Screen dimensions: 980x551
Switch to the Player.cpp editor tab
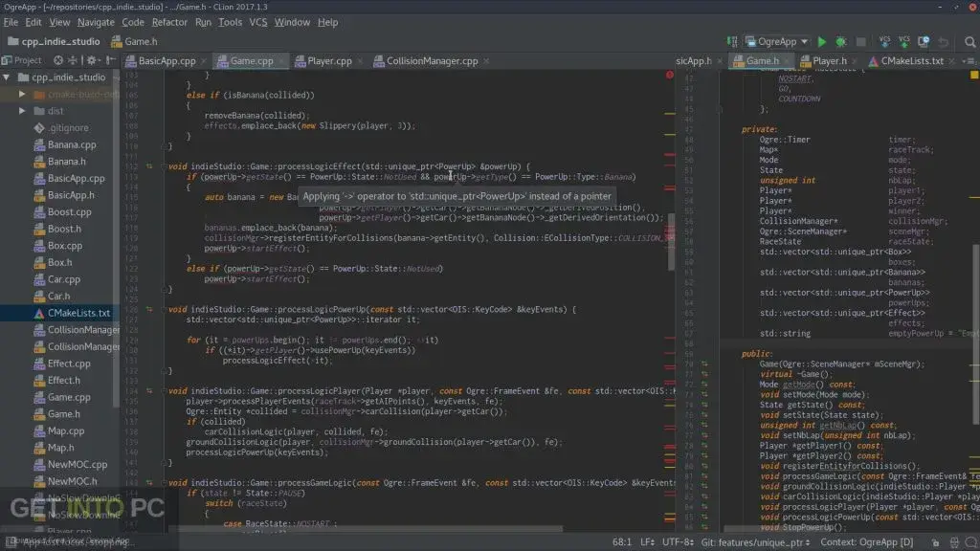[327, 58]
